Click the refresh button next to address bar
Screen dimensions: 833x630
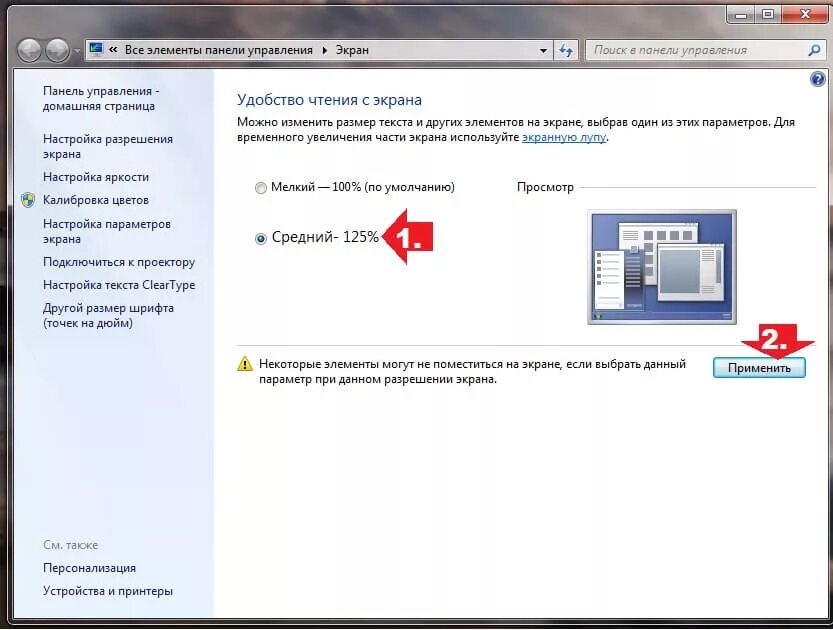point(566,50)
